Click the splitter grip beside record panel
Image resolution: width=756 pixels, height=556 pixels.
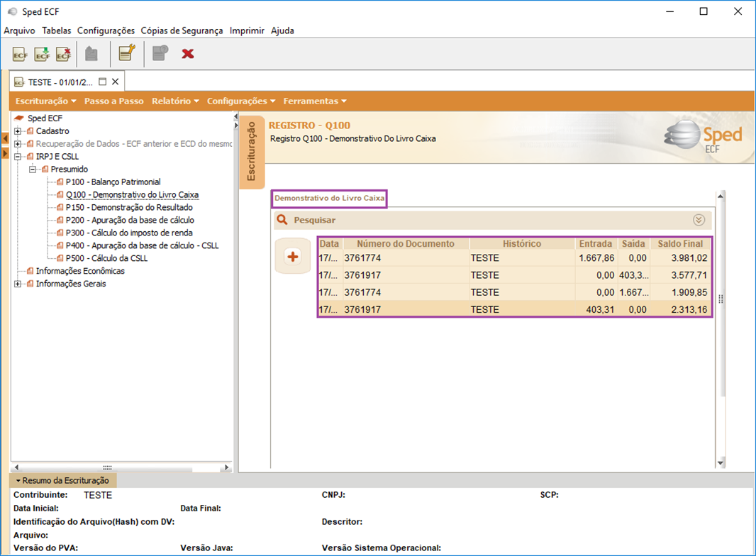pyautogui.click(x=721, y=299)
